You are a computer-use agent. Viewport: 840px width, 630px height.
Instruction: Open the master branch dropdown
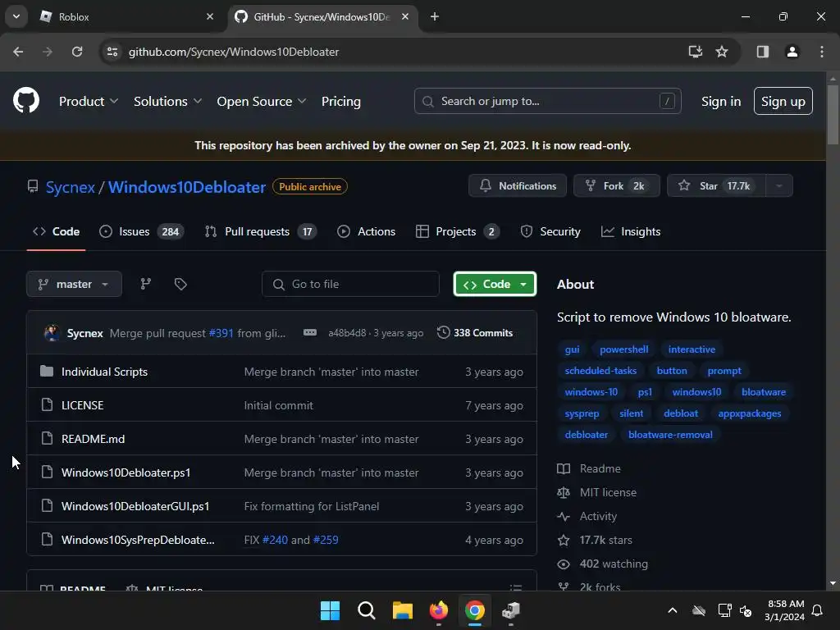(74, 284)
